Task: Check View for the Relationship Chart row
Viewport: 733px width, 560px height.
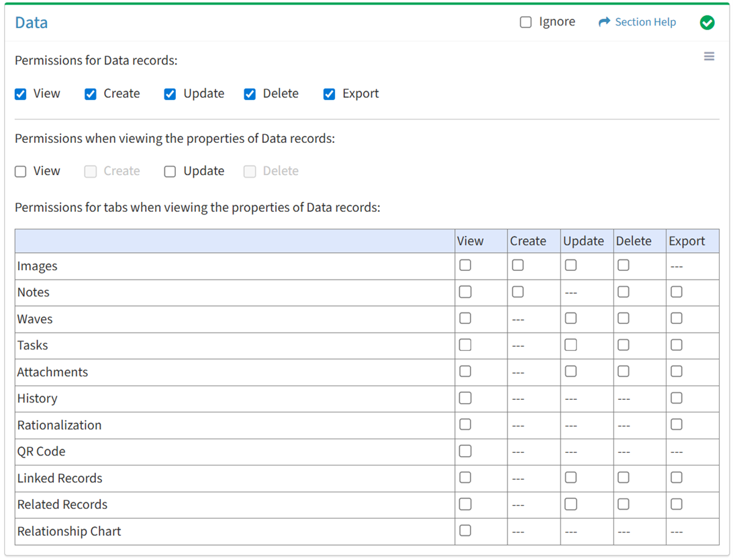Action: tap(465, 530)
